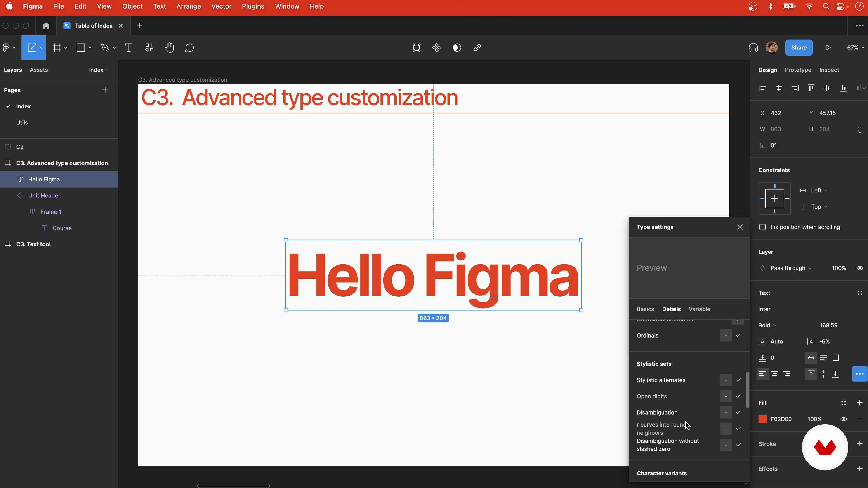868x488 pixels.
Task: Enable Disambiguation without slashed zero
Action: tap(738, 445)
